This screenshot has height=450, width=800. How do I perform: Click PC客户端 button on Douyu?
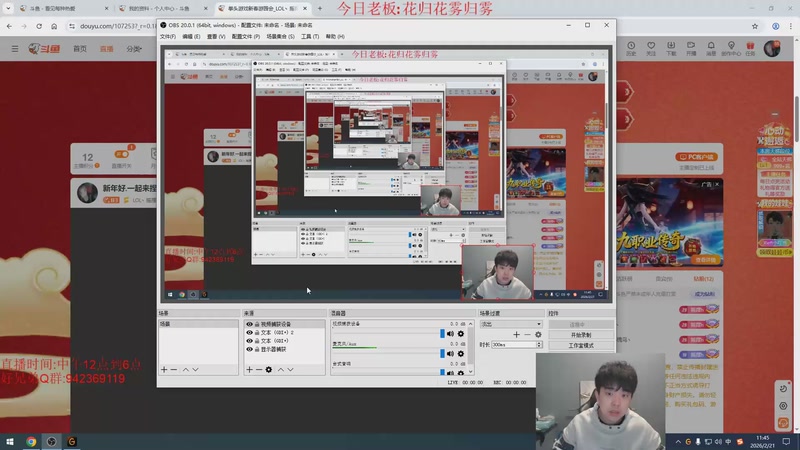[x=696, y=157]
